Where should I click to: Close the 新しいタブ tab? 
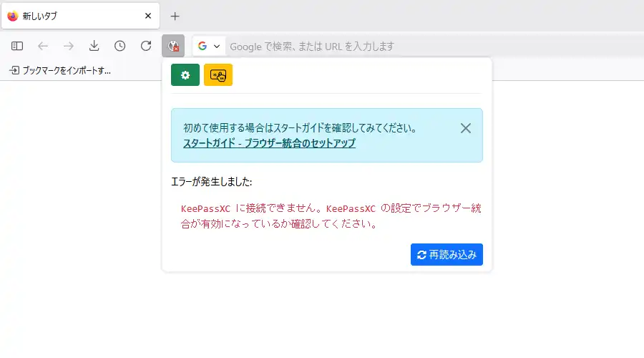pos(148,16)
